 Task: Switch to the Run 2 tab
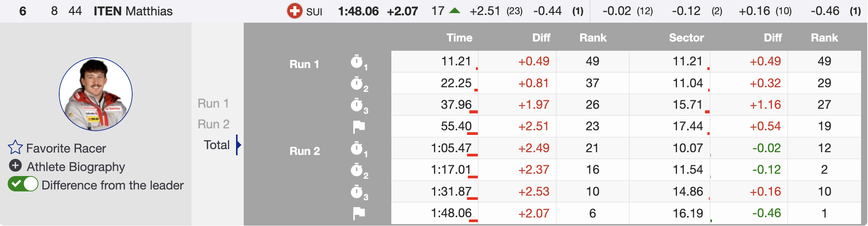(213, 124)
